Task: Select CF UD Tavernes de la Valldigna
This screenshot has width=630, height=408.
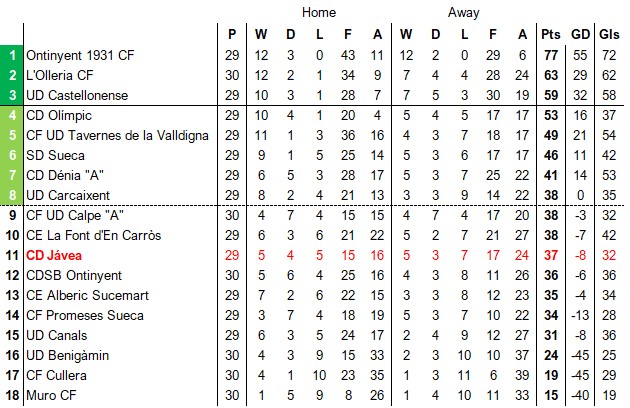Action: pos(117,135)
